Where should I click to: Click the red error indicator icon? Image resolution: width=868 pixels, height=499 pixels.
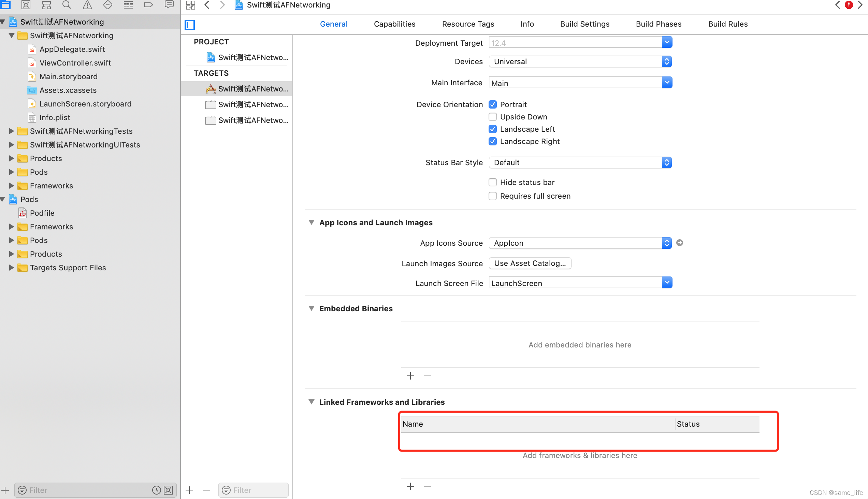tap(849, 5)
